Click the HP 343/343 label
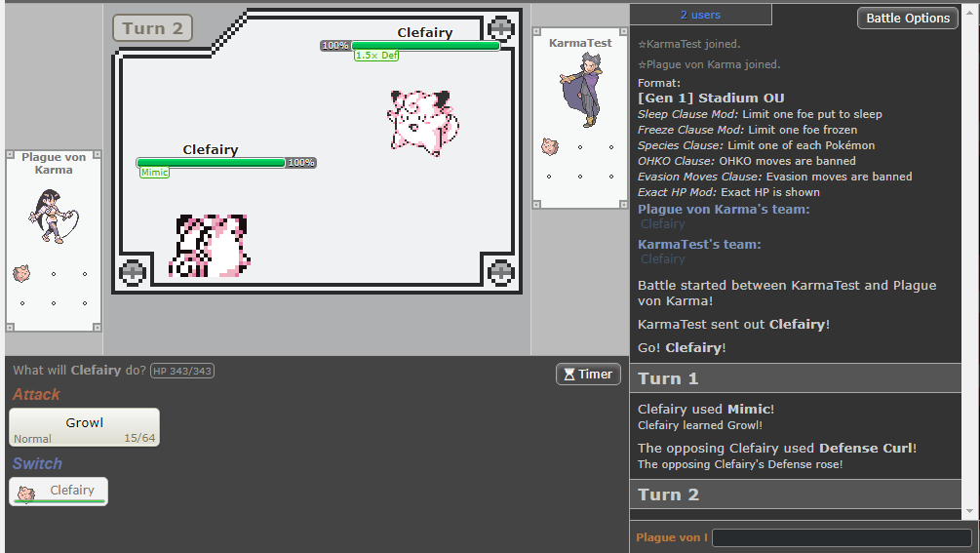This screenshot has width=980, height=553. [182, 371]
